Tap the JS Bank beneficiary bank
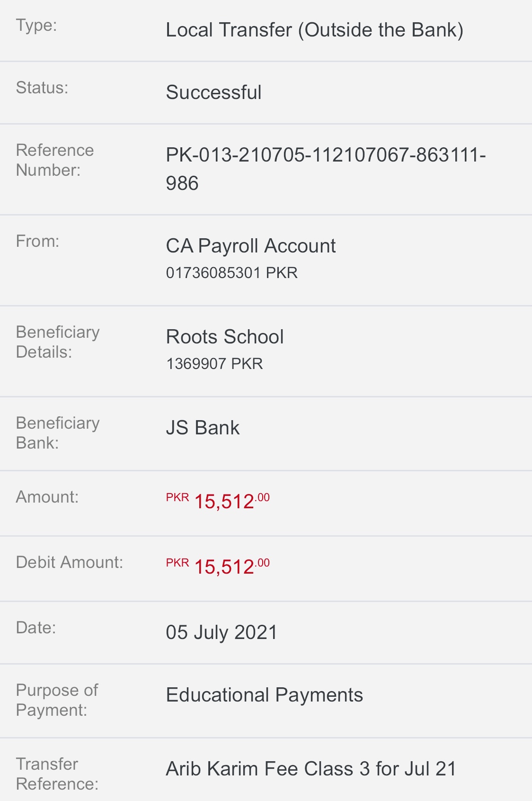Image resolution: width=532 pixels, height=801 pixels. coord(203,428)
